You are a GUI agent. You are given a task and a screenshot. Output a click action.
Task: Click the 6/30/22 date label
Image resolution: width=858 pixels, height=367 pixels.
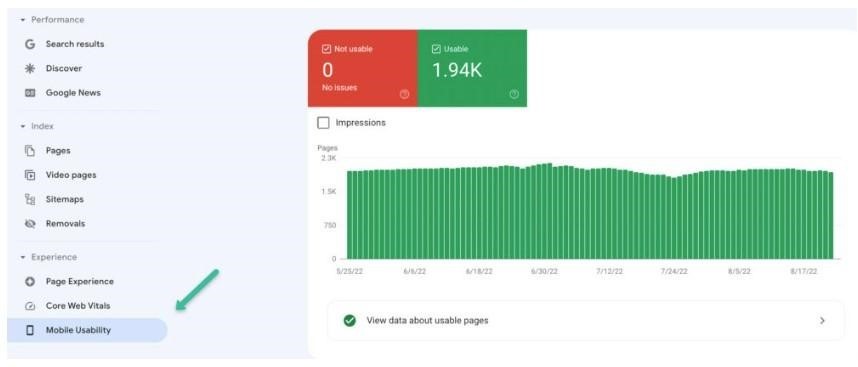click(x=545, y=272)
